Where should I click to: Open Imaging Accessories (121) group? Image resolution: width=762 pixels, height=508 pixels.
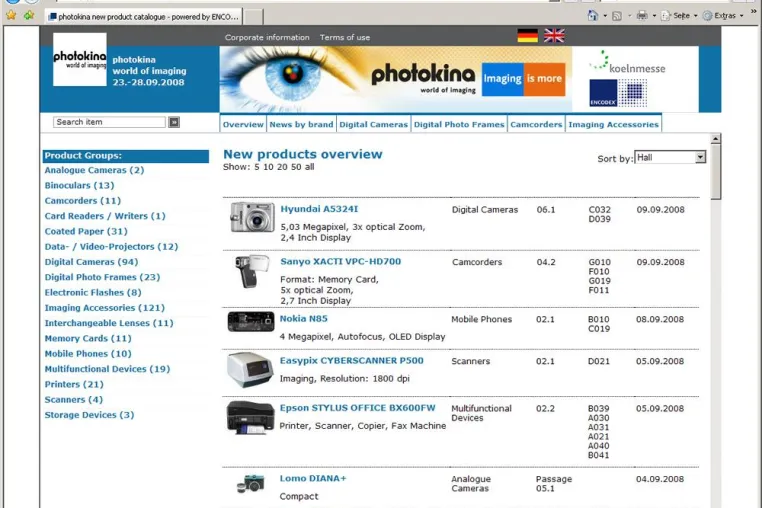coord(104,308)
